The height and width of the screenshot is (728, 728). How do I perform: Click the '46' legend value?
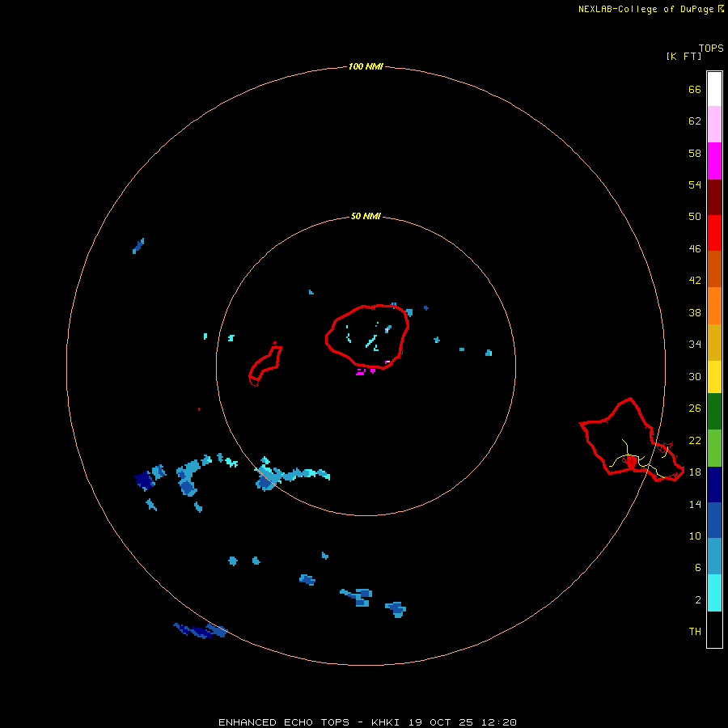click(695, 248)
